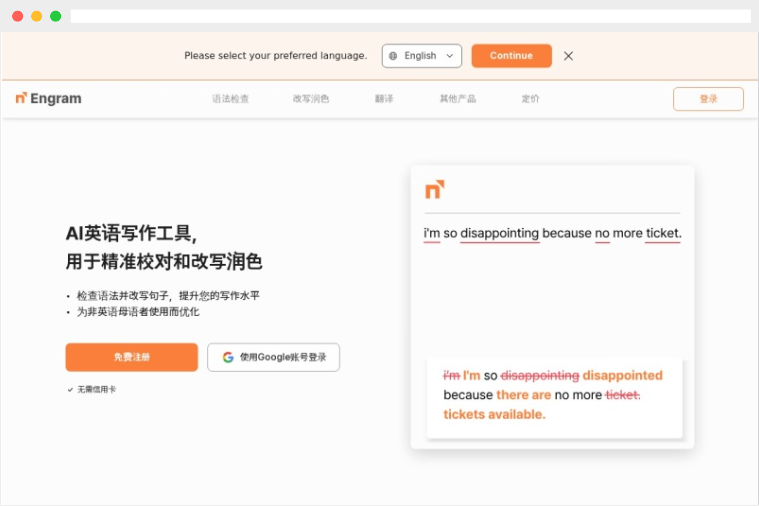Click the Engram logo in the navbar

48,98
